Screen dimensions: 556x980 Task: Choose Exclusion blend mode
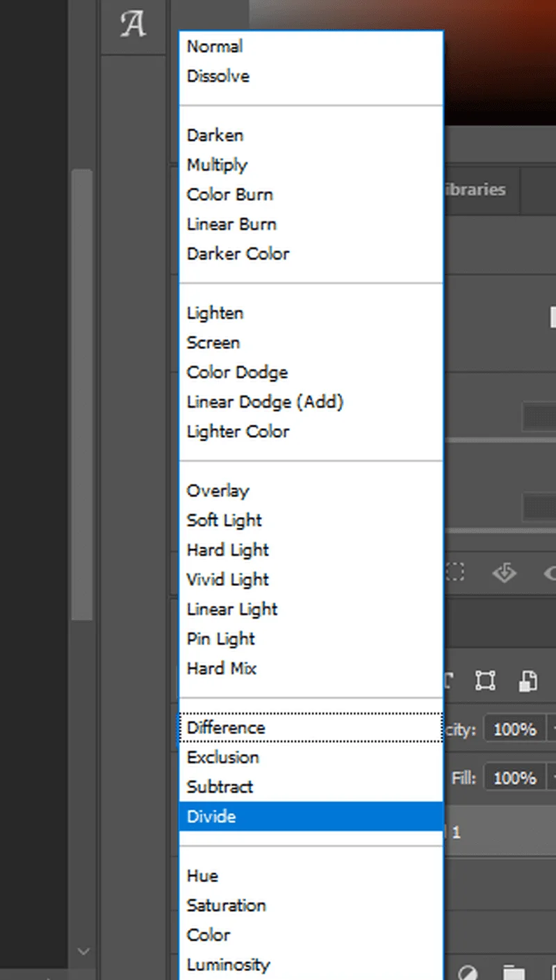point(311,758)
